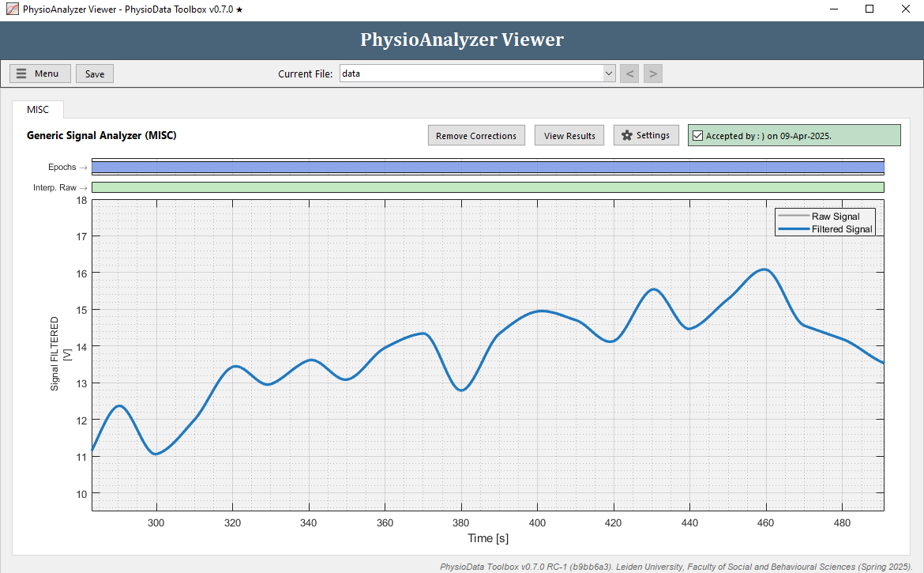This screenshot has width=924, height=573.
Task: Go to the next file arrow
Action: click(x=653, y=74)
